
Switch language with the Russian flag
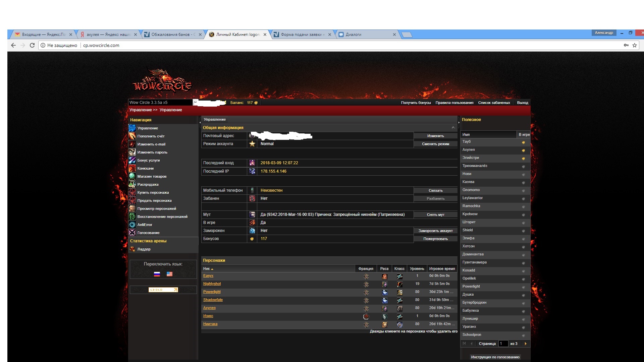(157, 274)
